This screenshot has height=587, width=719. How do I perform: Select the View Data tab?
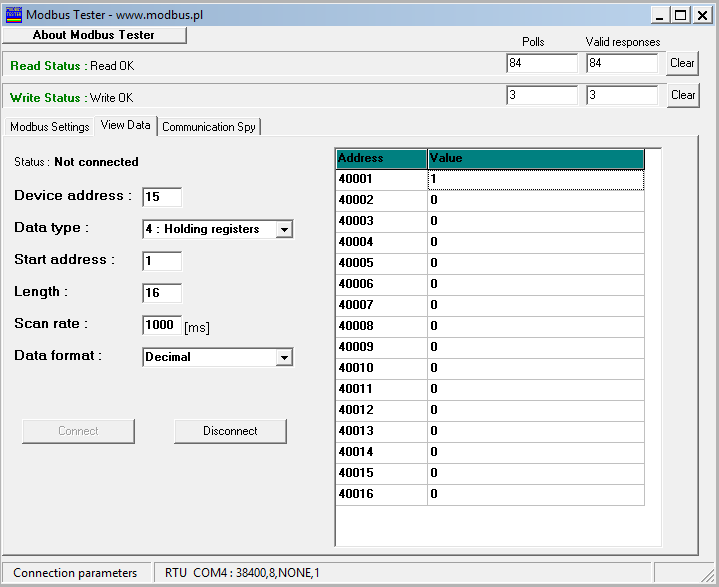(x=125, y=126)
